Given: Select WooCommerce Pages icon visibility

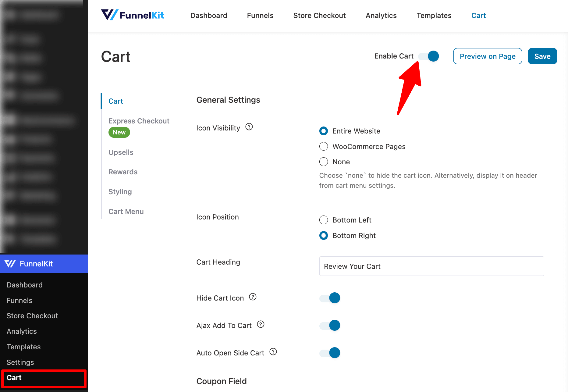Looking at the screenshot, I should pos(323,147).
